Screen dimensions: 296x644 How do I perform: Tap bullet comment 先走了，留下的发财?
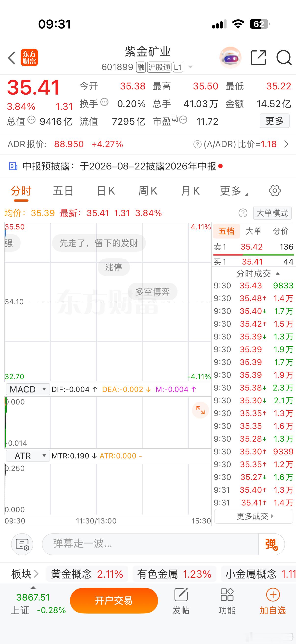point(99,243)
